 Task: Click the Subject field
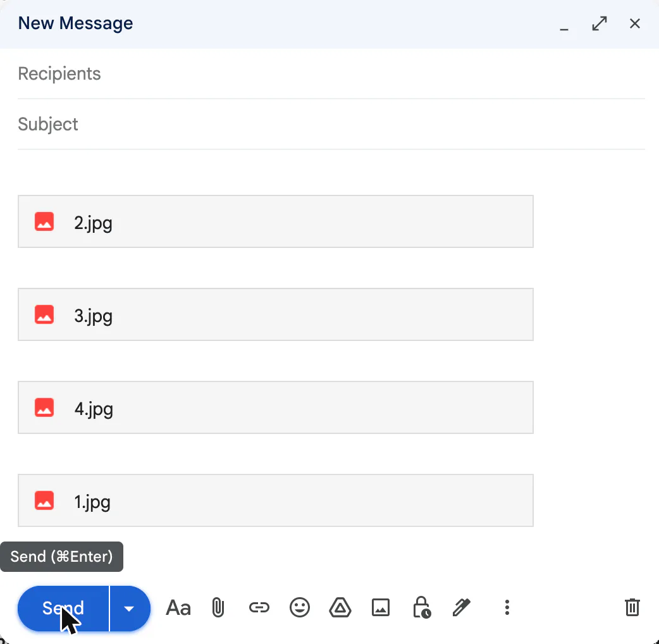click(x=331, y=125)
